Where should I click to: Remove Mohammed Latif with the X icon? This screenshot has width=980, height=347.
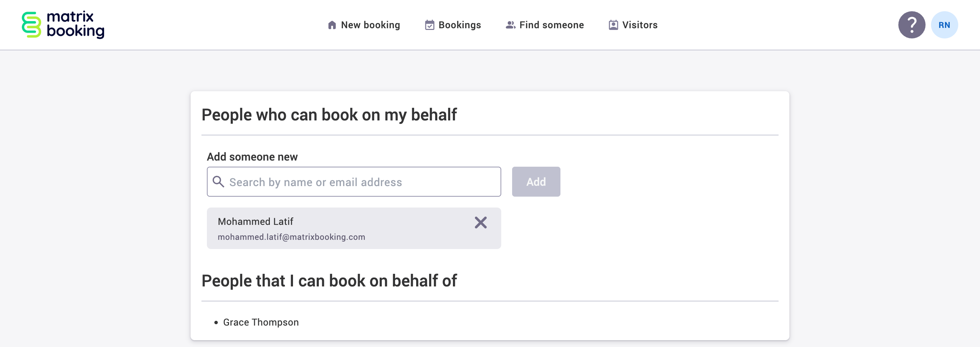[480, 223]
